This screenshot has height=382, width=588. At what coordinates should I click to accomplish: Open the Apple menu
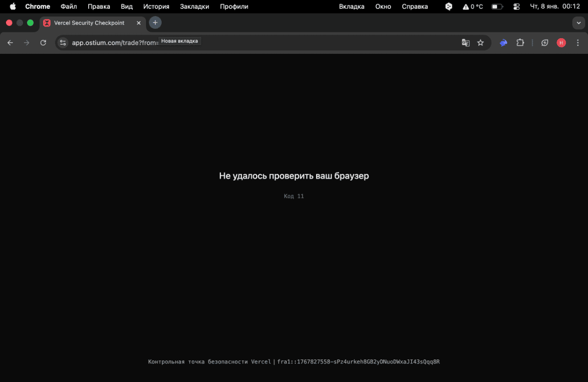click(13, 6)
